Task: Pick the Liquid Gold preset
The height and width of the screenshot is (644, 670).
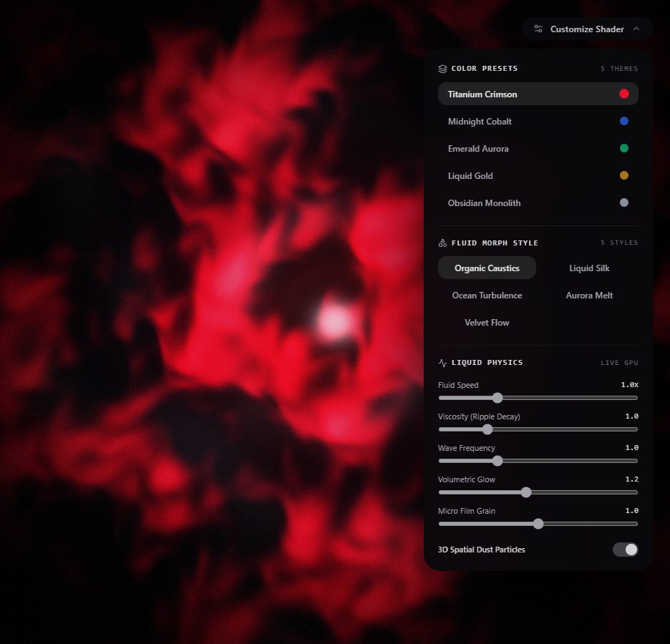Action: coord(538,175)
